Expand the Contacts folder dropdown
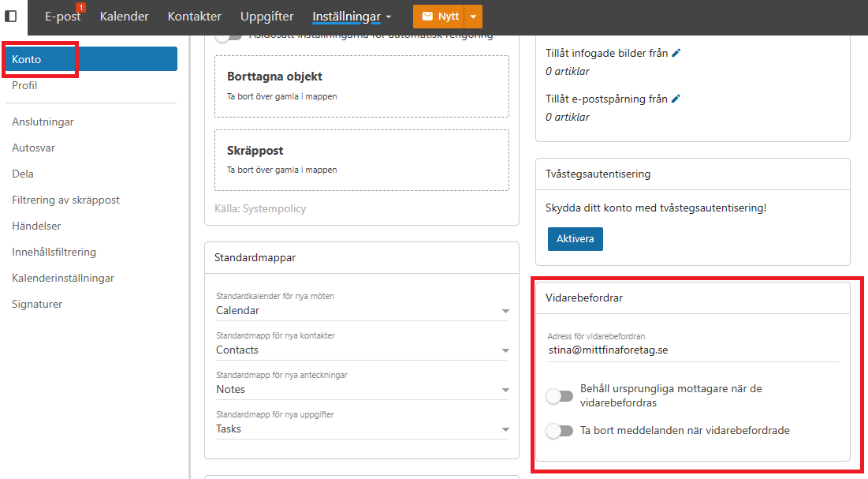The width and height of the screenshot is (868, 479). pos(362,350)
